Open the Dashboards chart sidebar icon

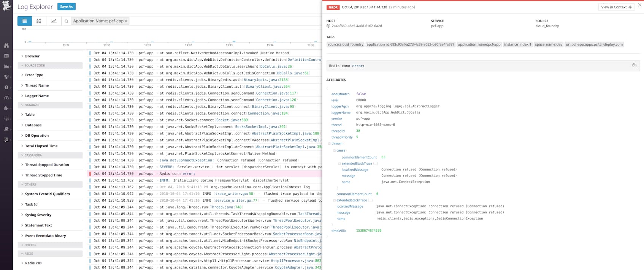click(x=6, y=66)
